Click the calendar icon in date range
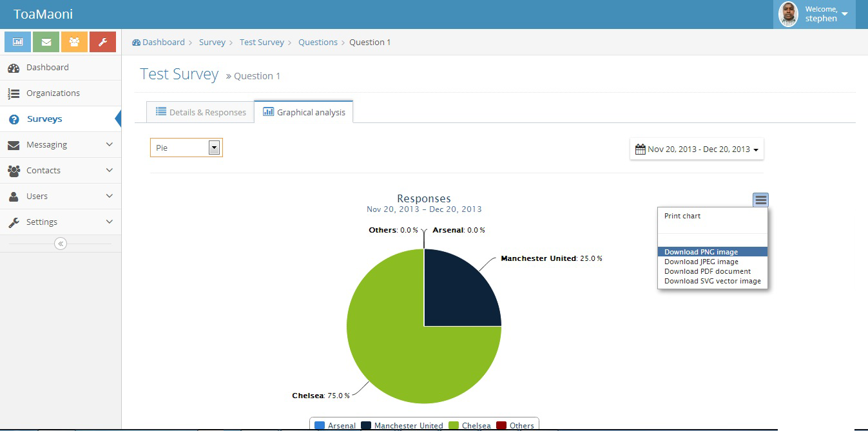This screenshot has height=431, width=868. pyautogui.click(x=641, y=149)
